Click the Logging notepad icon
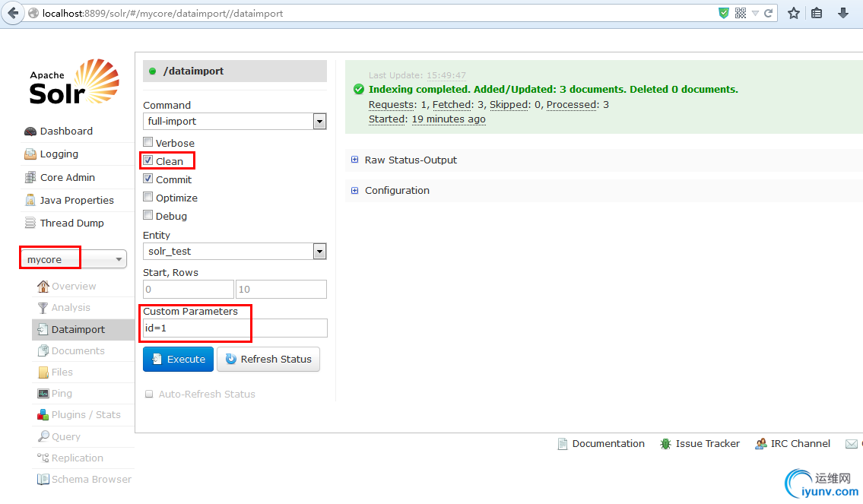The width and height of the screenshot is (863, 504). click(30, 154)
